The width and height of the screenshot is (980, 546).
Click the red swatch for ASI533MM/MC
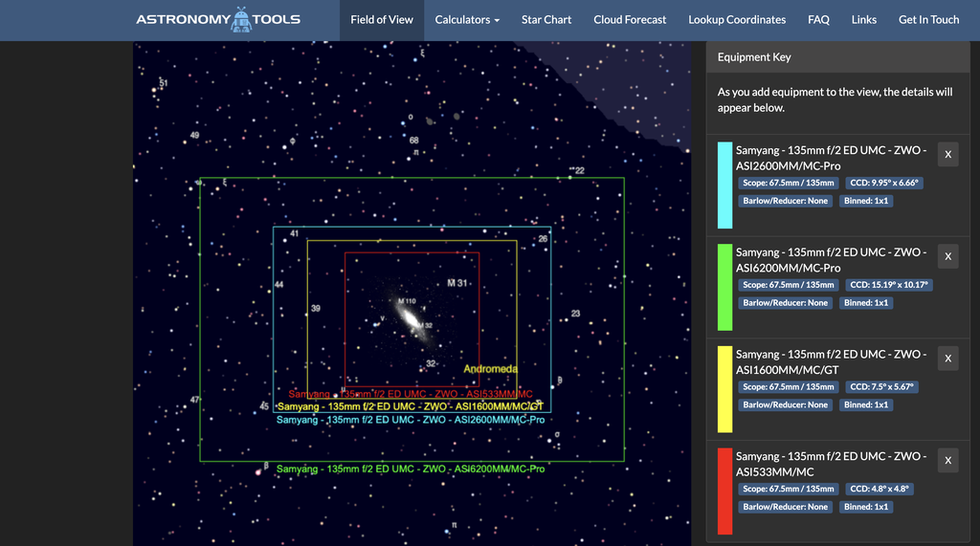725,491
